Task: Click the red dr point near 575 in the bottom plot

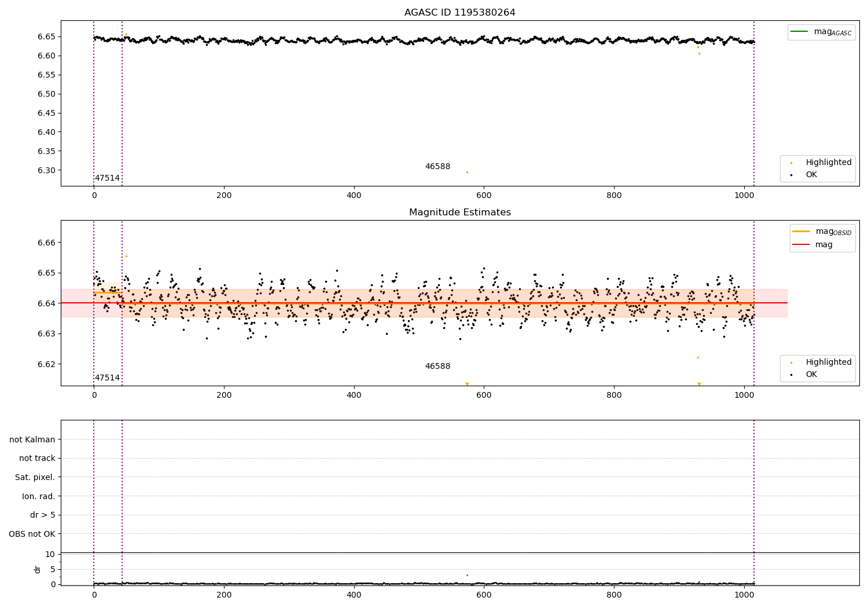Action: [x=467, y=575]
